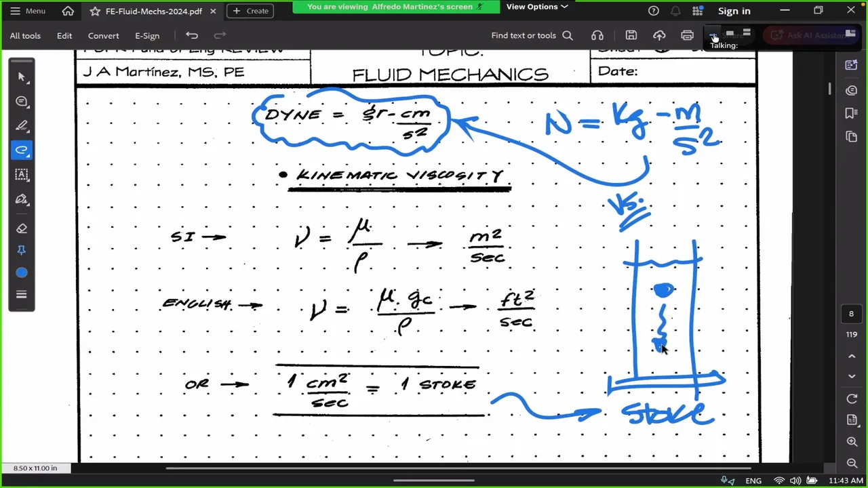Viewport: 868px width, 488px height.
Task: Click the Sign in link
Action: [x=734, y=11]
